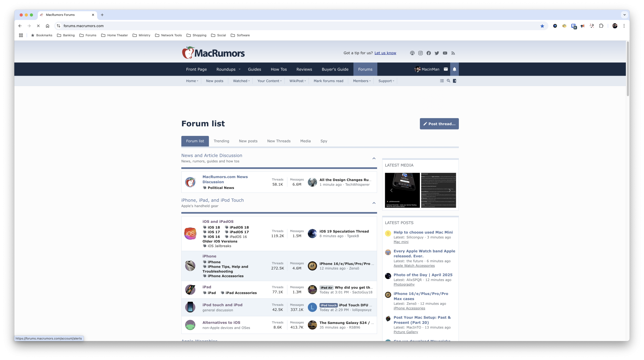Viewport: 644px width, 360px height.
Task: Open the inbox envelope icon
Action: (446, 69)
